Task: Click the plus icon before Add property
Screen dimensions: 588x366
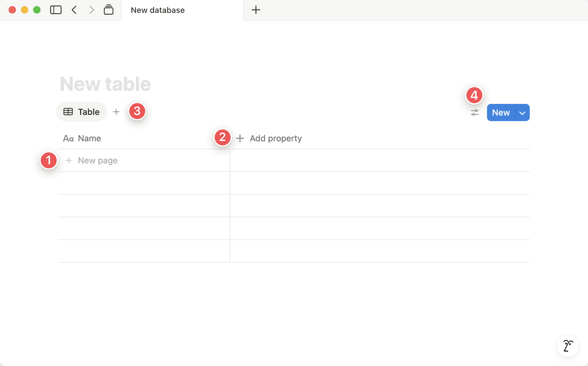Action: pyautogui.click(x=240, y=138)
